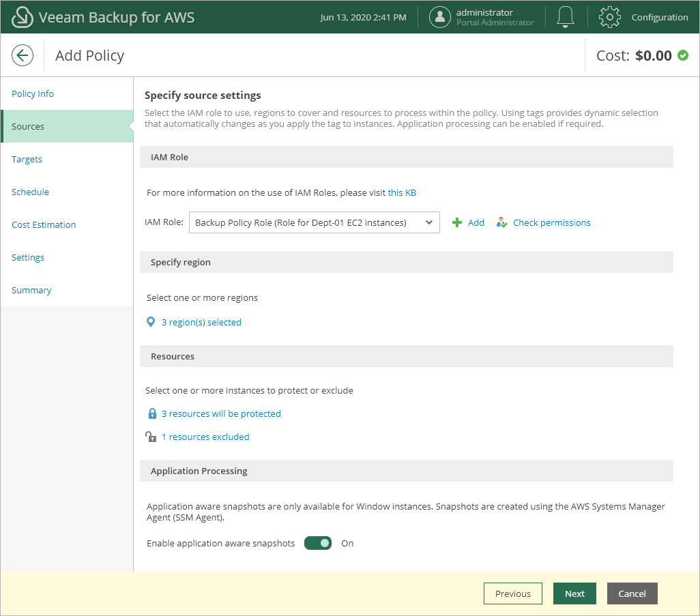Click the date and time in header
700x616 pixels.
364,17
